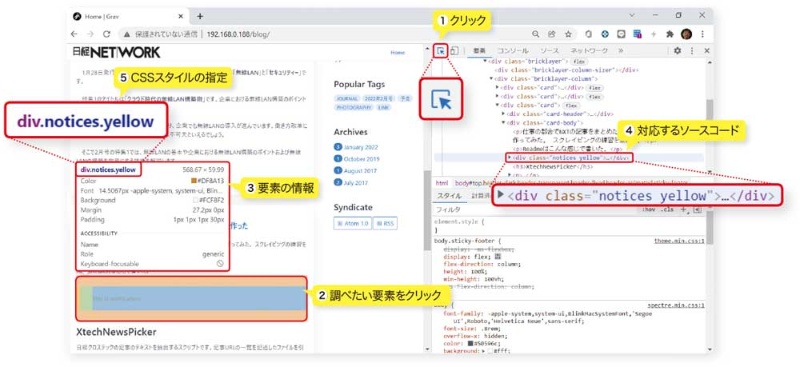Toggle the device toolbar icon in DevTools
Screen dimensions: 800x367
point(455,51)
